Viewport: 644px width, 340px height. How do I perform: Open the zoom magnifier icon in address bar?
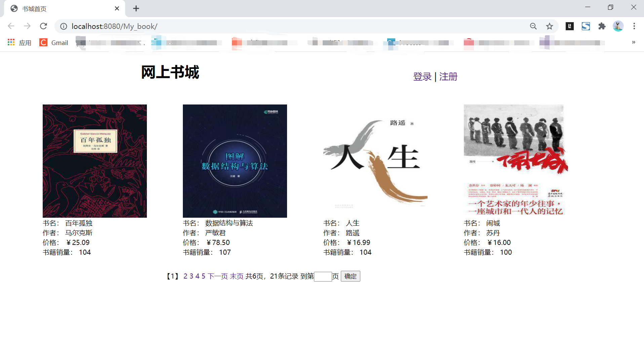click(x=533, y=26)
